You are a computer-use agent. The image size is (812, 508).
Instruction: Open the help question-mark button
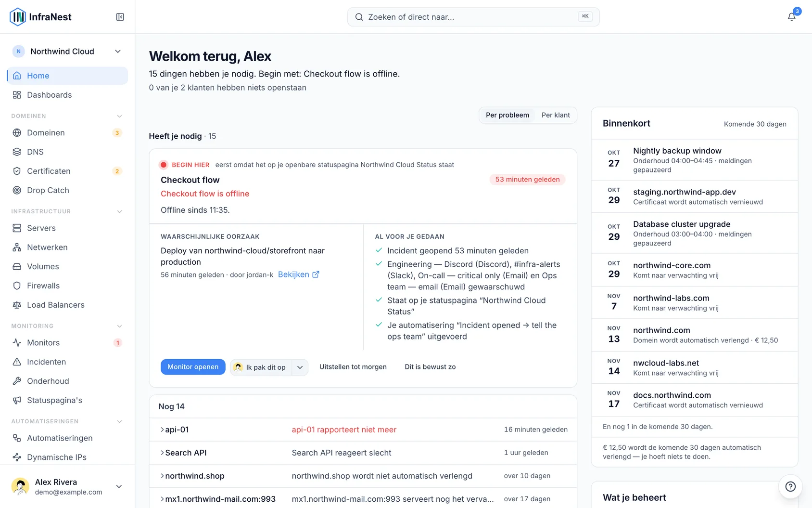[790, 486]
